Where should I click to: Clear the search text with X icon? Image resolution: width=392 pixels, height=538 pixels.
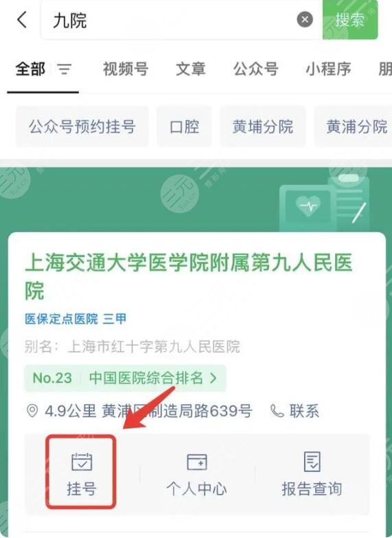point(305,19)
